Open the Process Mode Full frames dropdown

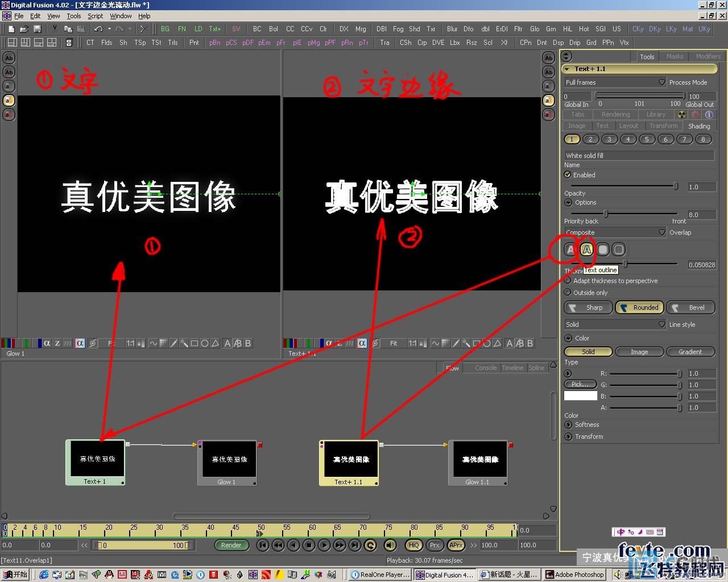[x=614, y=82]
